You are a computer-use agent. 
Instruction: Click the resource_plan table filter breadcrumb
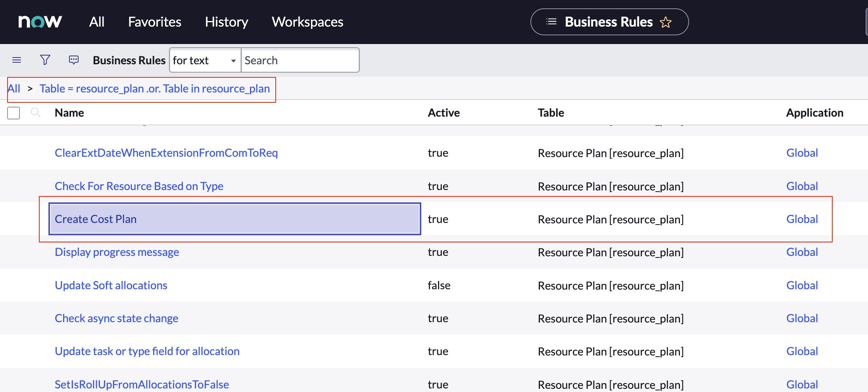click(155, 88)
